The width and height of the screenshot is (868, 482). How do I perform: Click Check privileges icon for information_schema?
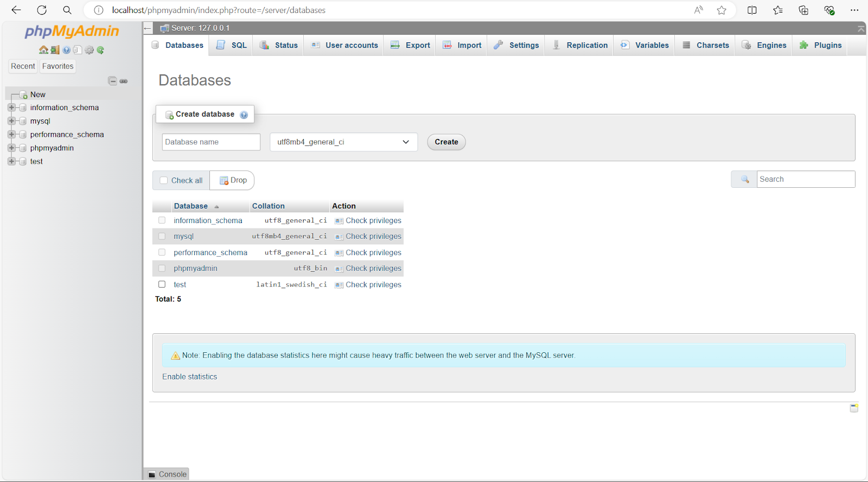click(x=339, y=221)
